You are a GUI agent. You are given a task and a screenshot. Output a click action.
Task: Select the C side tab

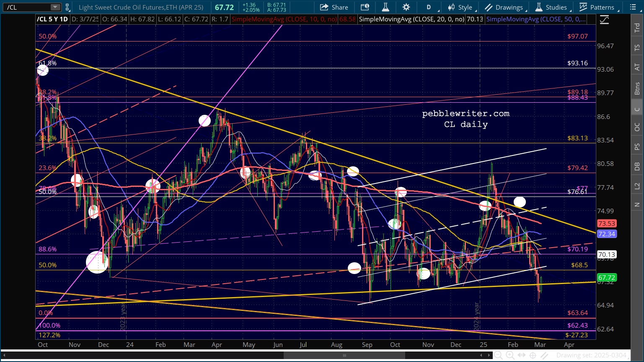tap(637, 109)
